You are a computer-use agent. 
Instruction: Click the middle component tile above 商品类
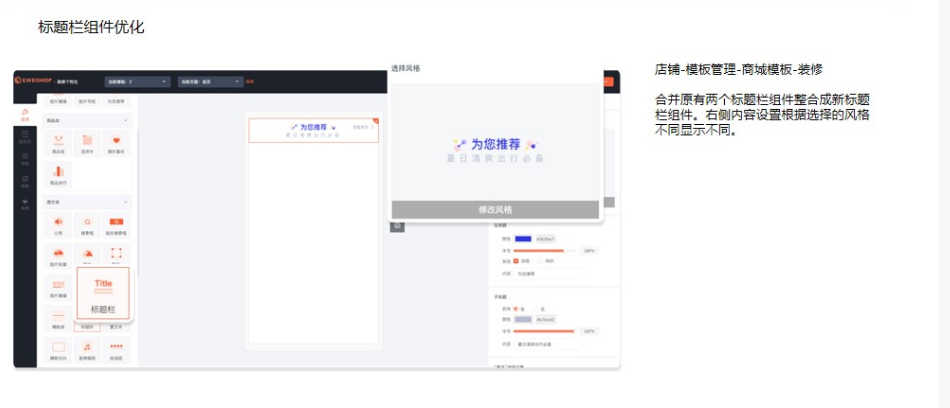click(x=88, y=101)
